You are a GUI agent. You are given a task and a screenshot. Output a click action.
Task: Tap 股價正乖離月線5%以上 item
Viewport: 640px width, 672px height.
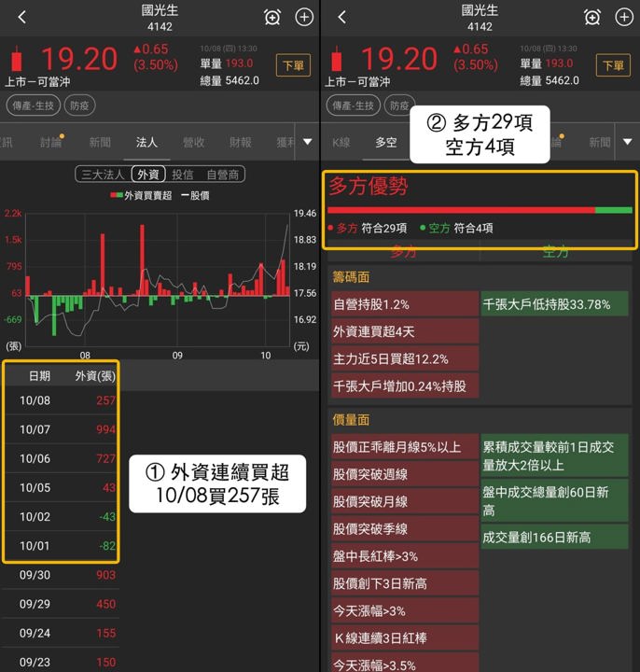click(x=405, y=447)
